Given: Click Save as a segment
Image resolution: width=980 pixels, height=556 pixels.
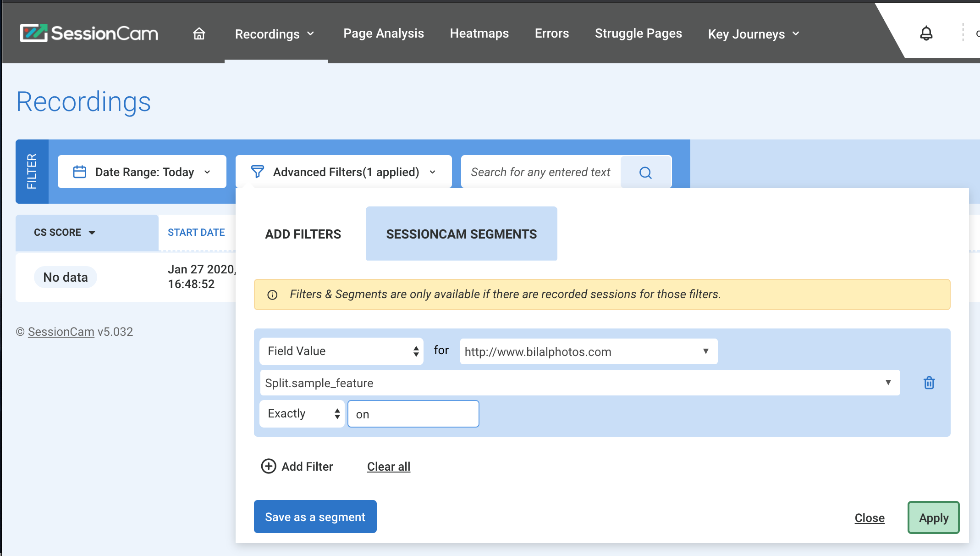Looking at the screenshot, I should (315, 517).
